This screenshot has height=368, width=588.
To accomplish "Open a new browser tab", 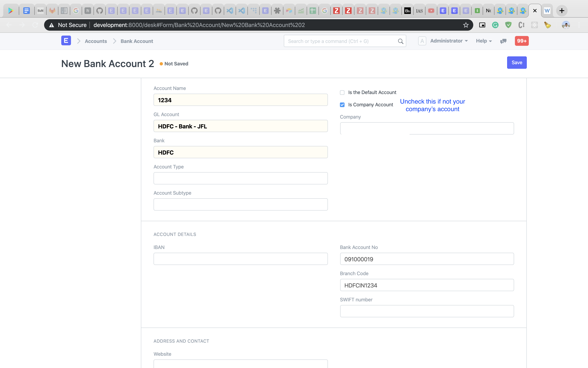I will tap(562, 11).
